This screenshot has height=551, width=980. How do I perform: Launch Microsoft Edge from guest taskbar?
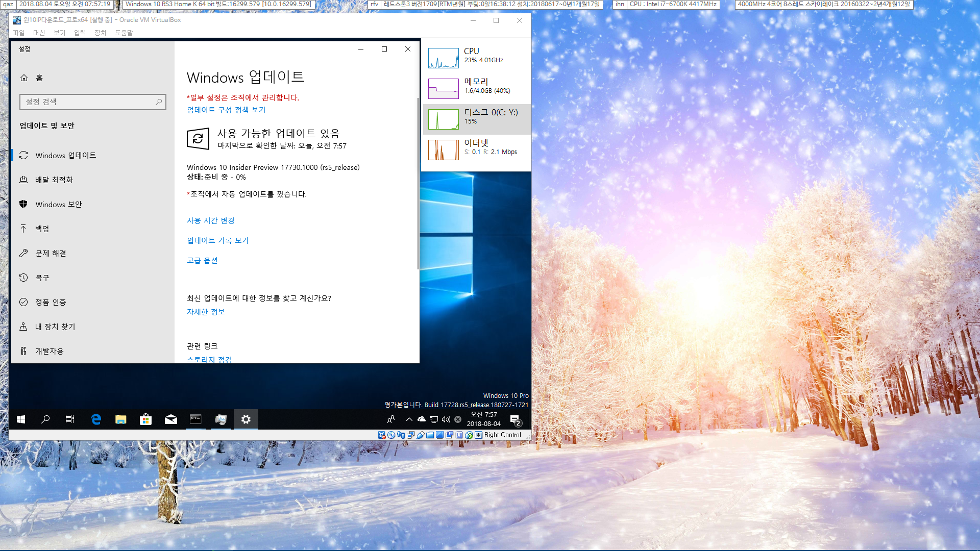click(96, 419)
